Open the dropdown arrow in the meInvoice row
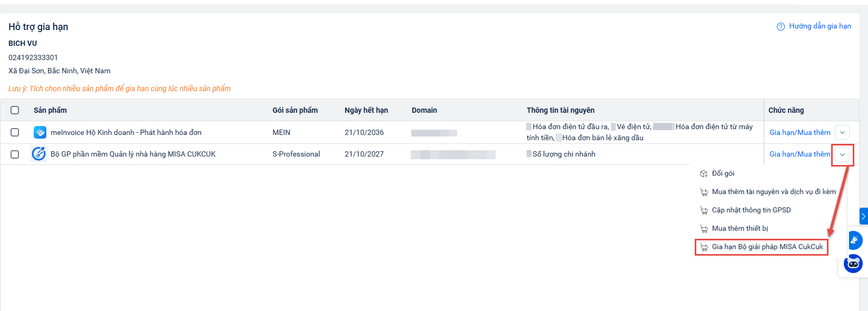This screenshot has width=868, height=311. [x=843, y=133]
